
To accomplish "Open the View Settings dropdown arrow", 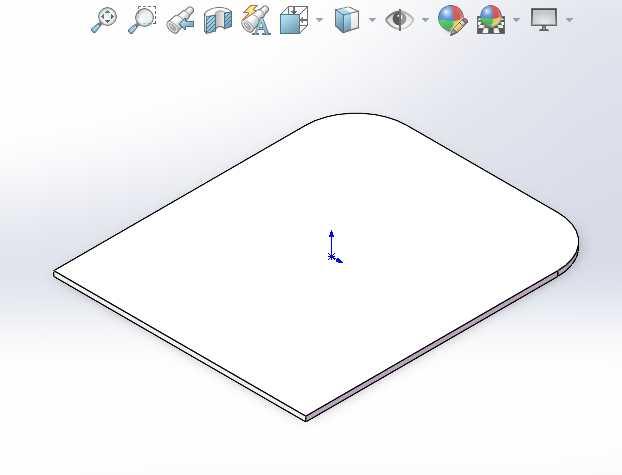I will pos(569,19).
